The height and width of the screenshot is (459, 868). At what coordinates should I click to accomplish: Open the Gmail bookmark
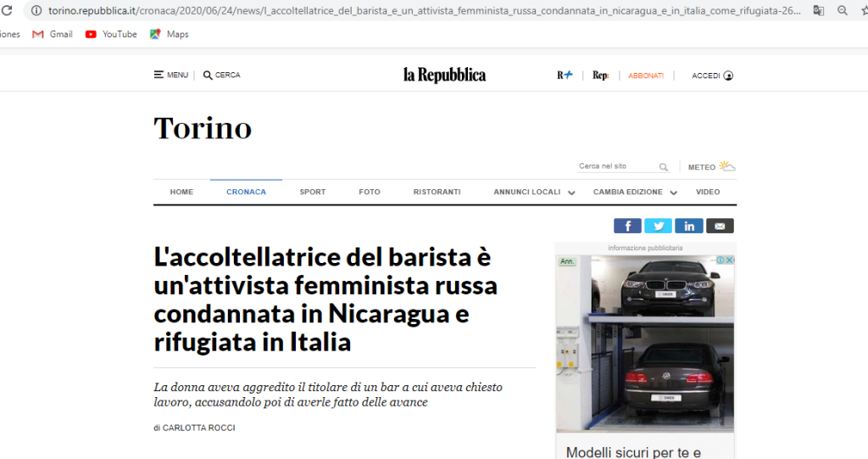[x=53, y=35]
